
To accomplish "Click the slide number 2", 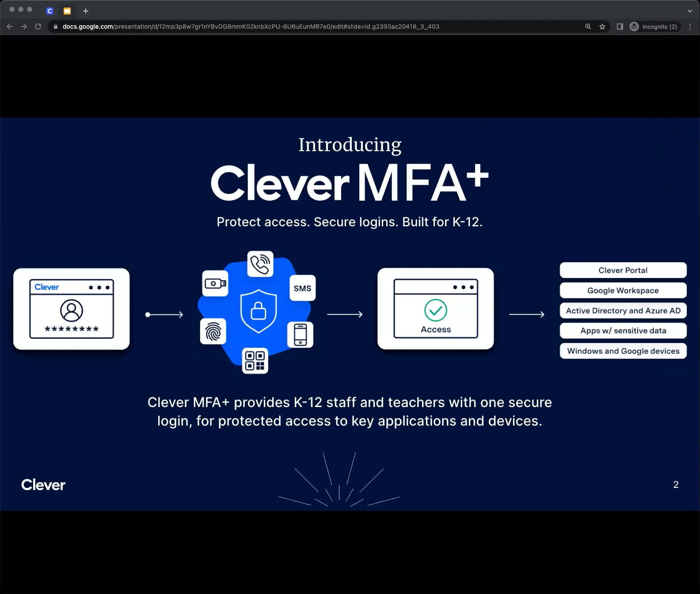I will pos(676,485).
